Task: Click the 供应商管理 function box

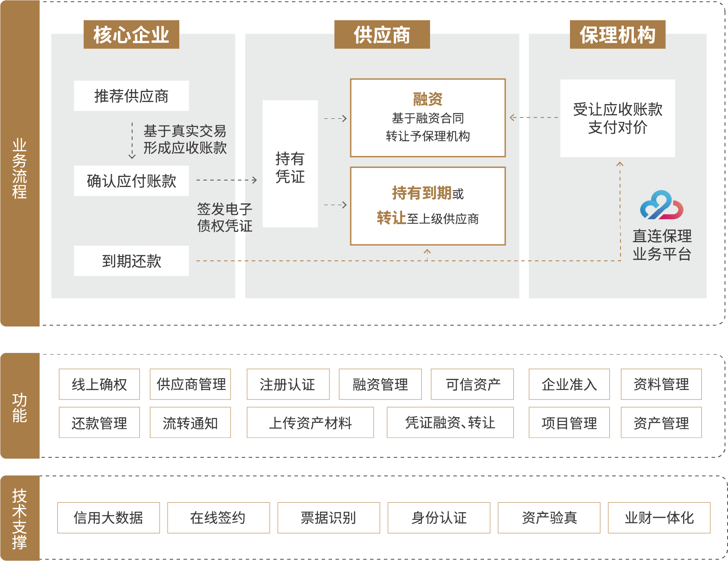Action: (x=190, y=384)
